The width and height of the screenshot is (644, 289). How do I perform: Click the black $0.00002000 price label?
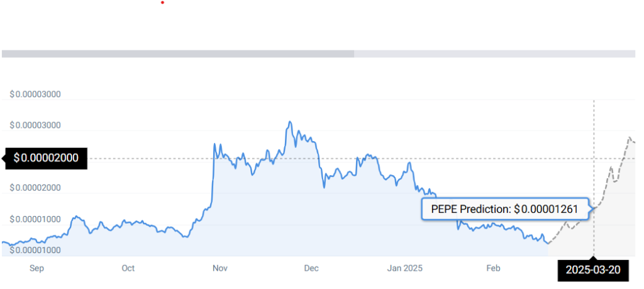coord(46,158)
